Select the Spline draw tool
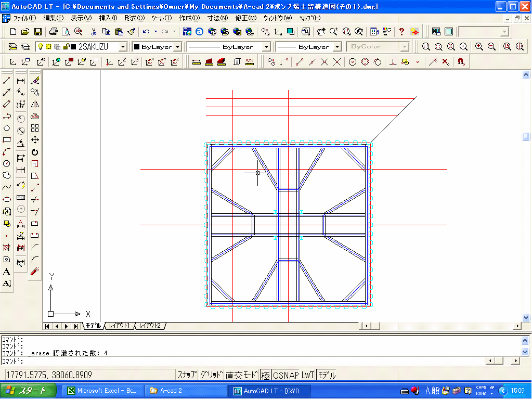 pyautogui.click(x=6, y=187)
